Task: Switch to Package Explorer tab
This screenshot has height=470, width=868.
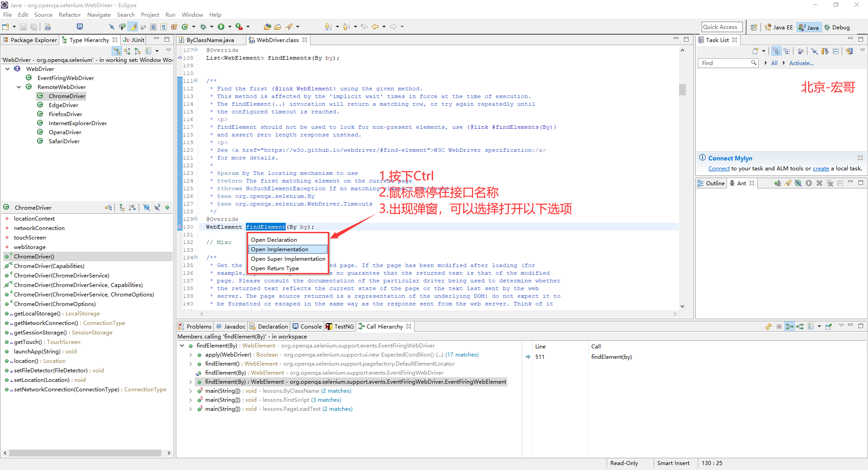Action: pos(30,40)
